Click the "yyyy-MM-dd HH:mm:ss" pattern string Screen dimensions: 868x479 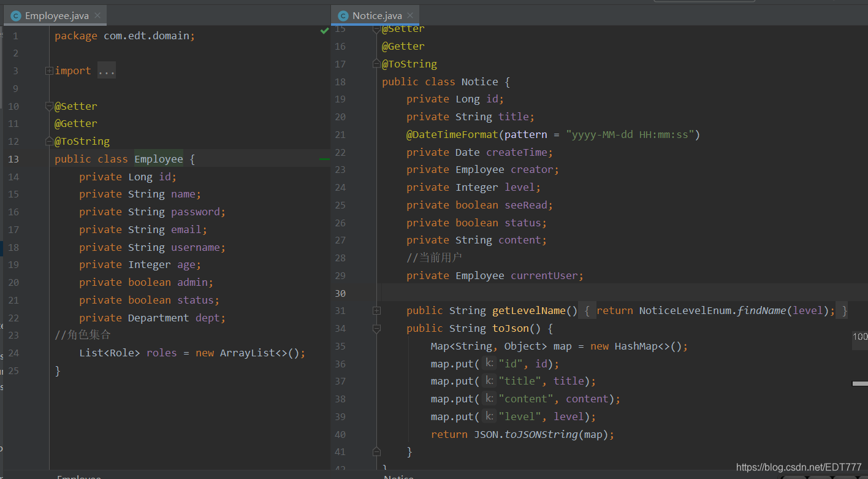[630, 135]
